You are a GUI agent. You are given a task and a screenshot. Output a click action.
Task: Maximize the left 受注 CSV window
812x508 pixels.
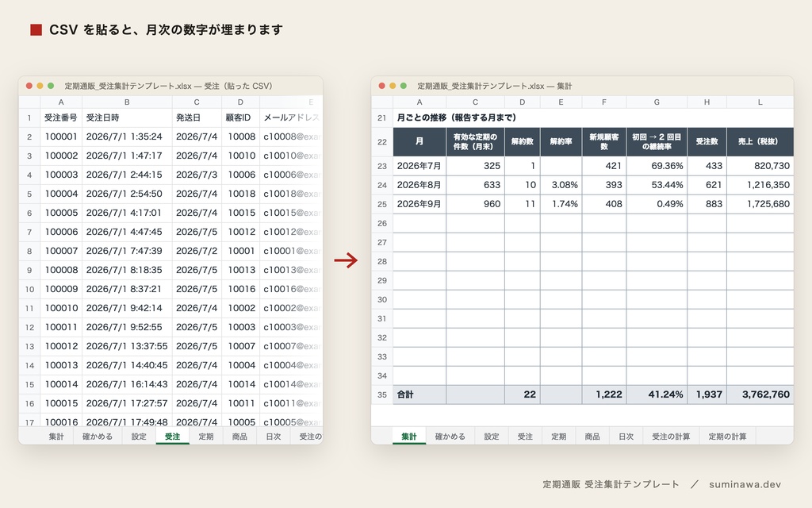51,86
